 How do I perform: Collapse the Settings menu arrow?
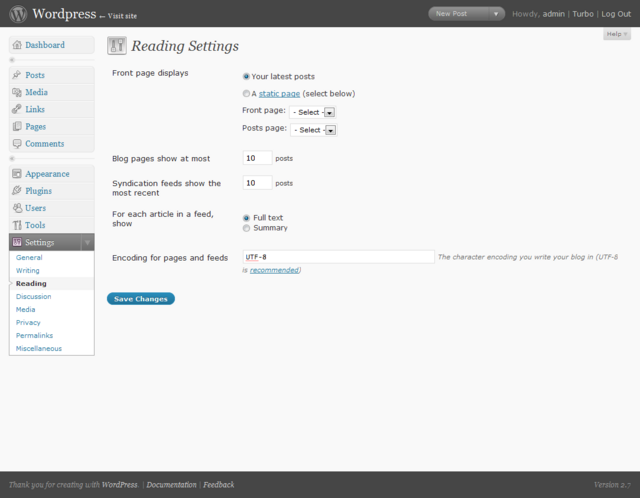(87, 242)
